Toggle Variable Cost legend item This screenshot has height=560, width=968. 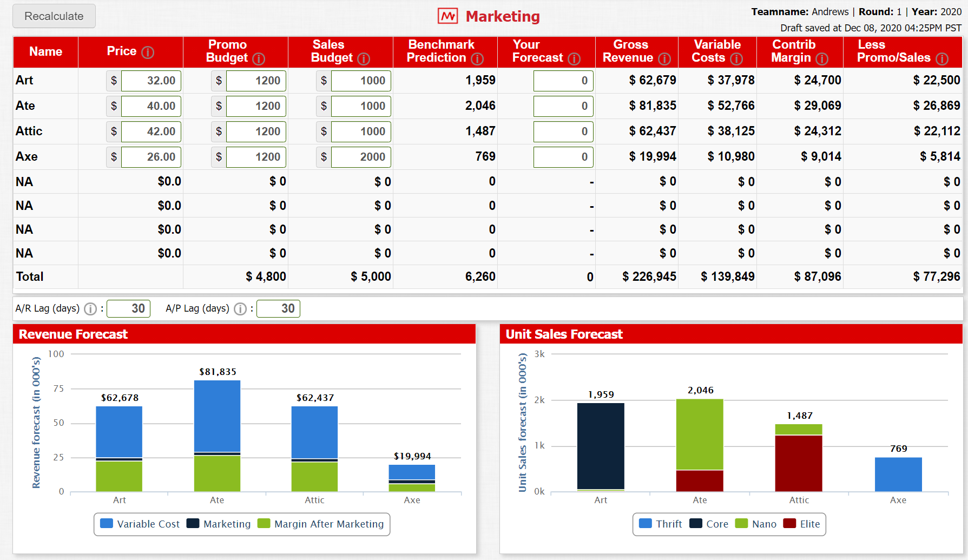[x=140, y=524]
